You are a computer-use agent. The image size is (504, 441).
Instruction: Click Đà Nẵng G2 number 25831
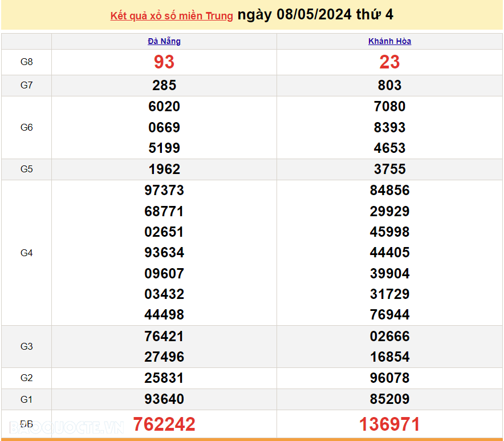coord(164,378)
